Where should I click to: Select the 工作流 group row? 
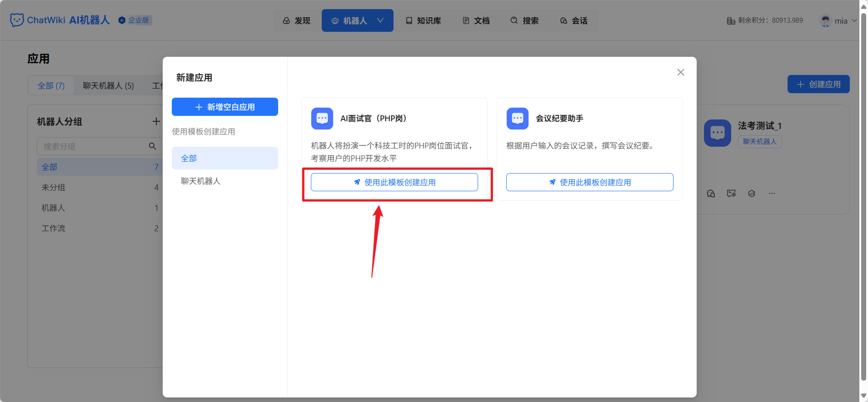tap(100, 228)
